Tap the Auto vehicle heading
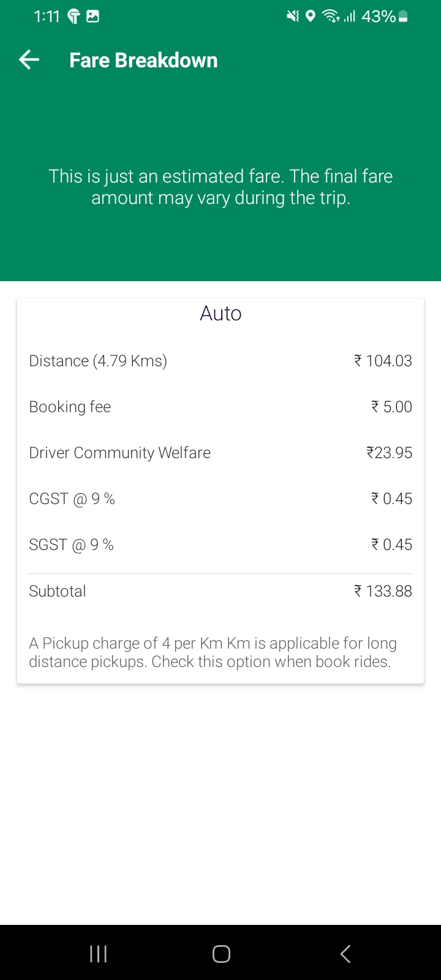This screenshot has width=441, height=980. coord(221,314)
